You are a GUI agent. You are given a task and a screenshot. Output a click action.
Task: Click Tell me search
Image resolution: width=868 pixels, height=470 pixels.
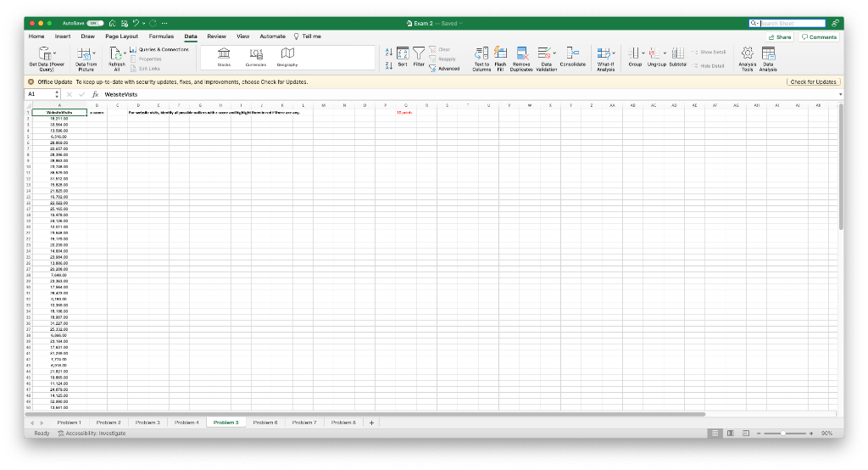pyautogui.click(x=307, y=36)
